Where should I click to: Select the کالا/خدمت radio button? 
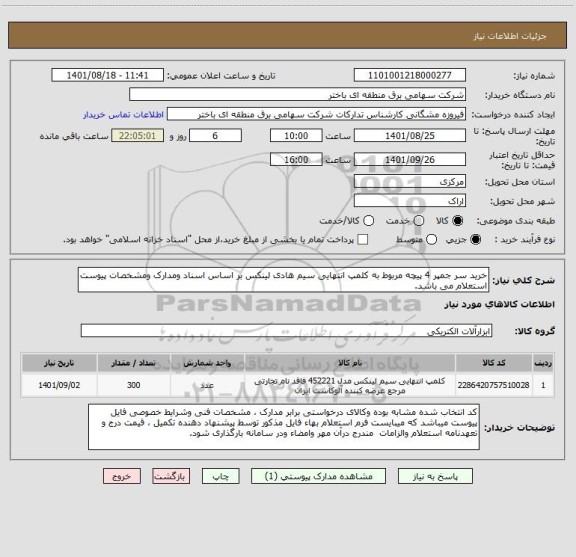point(368,221)
